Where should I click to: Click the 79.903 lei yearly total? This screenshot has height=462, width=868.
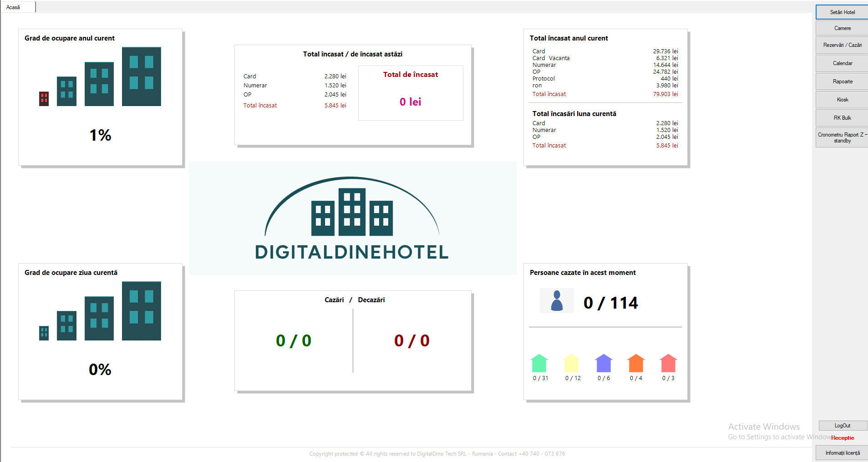tap(665, 94)
